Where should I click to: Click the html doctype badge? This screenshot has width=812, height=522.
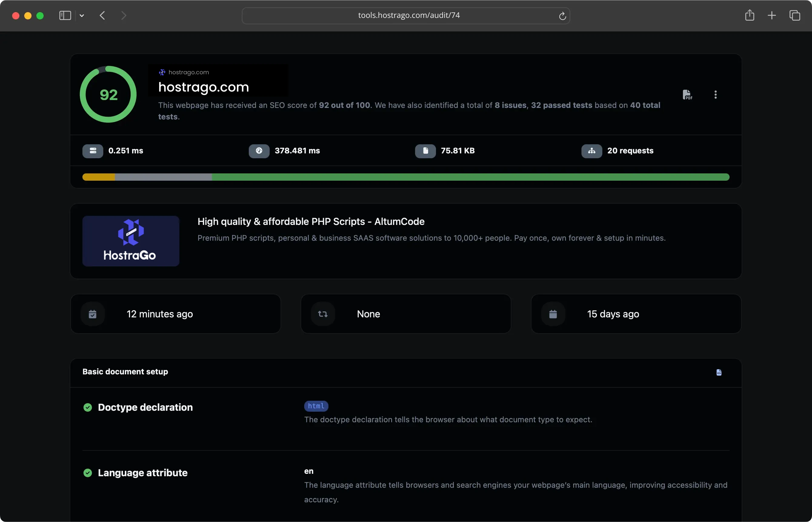click(x=316, y=406)
